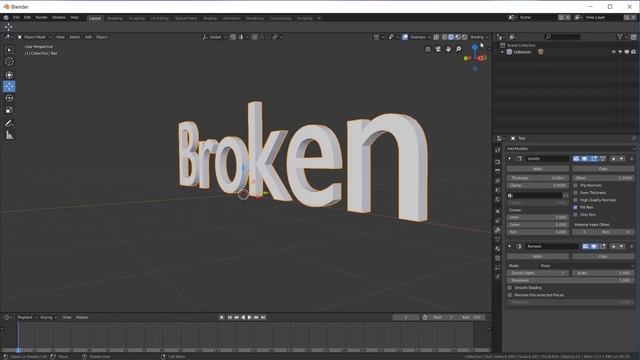Enable Smooth Shading checkbox in Remesh
Image resolution: width=640 pixels, height=360 pixels.
point(510,288)
